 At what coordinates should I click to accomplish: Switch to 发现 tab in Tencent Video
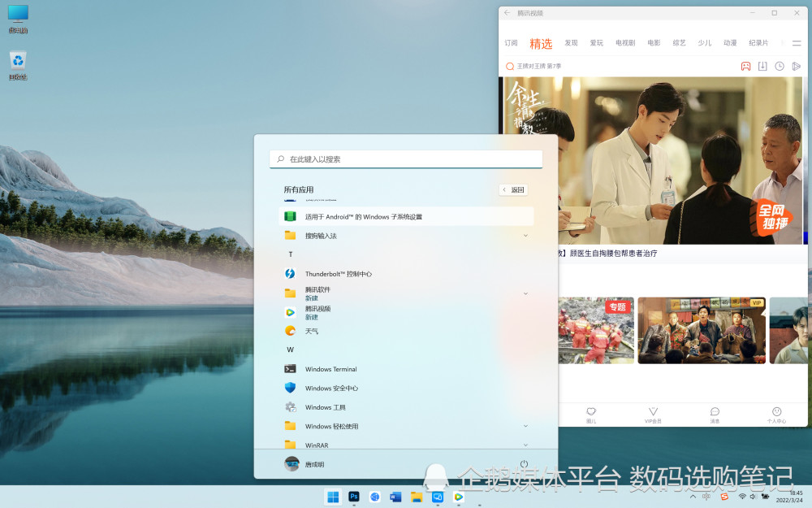pos(571,43)
